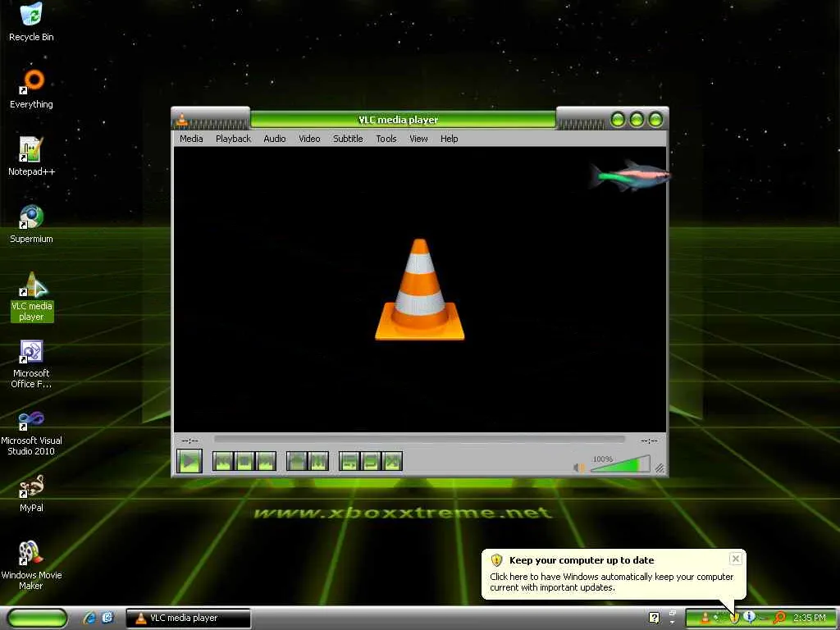Open the Help menu in VLC
Image resolution: width=840 pixels, height=630 pixels.
449,139
